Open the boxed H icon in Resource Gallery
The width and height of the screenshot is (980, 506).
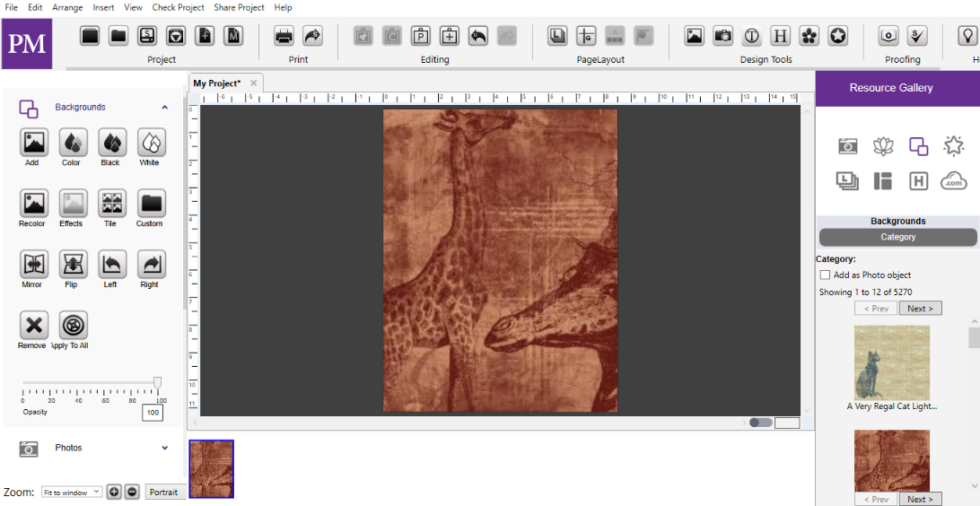[918, 181]
